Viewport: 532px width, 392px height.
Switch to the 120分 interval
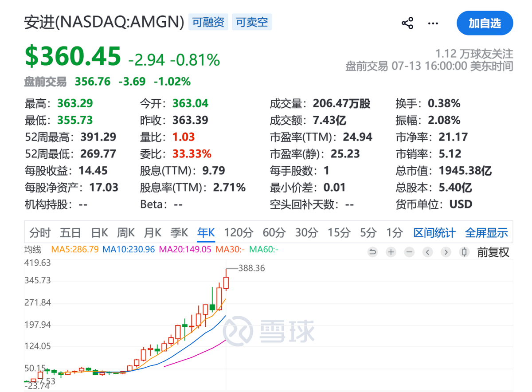click(x=239, y=232)
